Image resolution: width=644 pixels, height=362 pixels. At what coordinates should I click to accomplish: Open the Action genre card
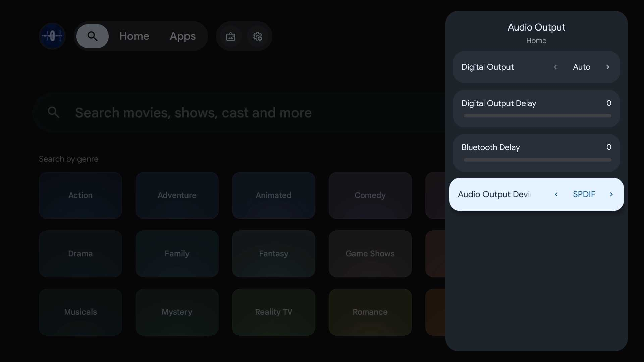pos(80,195)
